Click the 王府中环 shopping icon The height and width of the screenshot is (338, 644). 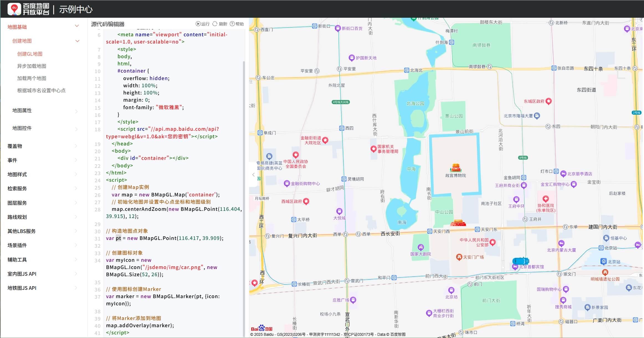tap(516, 199)
